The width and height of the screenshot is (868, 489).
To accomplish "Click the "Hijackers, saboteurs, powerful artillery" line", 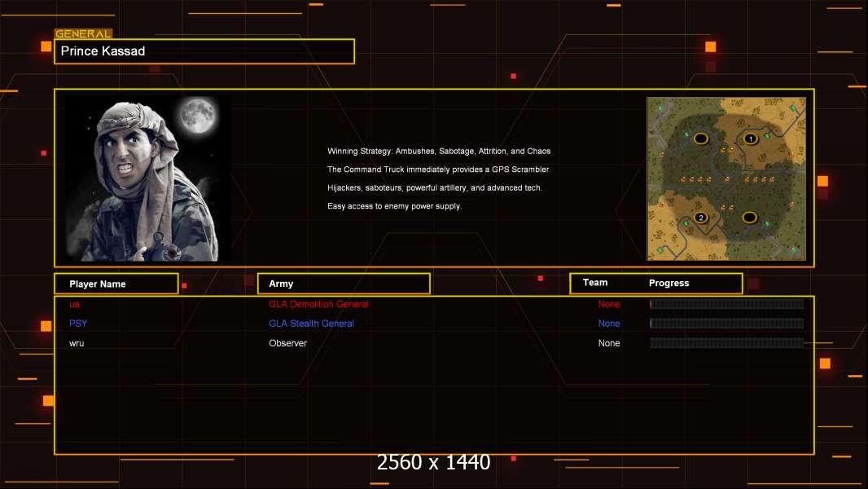I will tap(435, 187).
